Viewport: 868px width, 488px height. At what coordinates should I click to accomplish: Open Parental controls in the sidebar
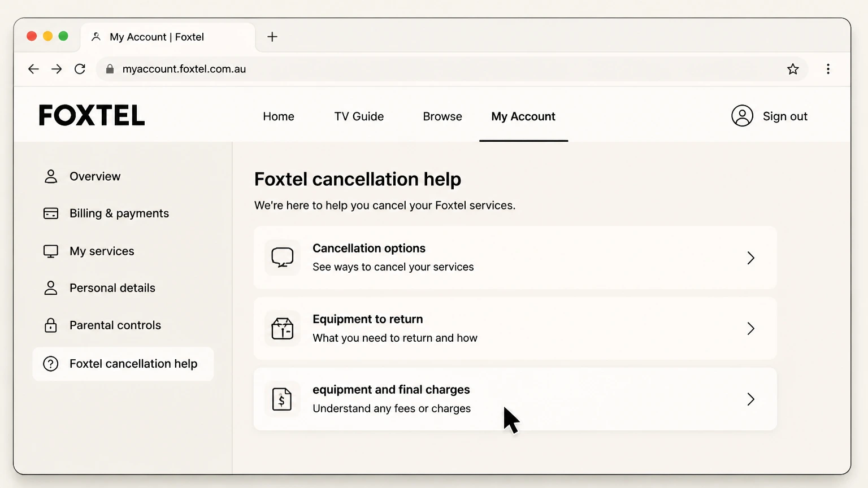pos(115,325)
